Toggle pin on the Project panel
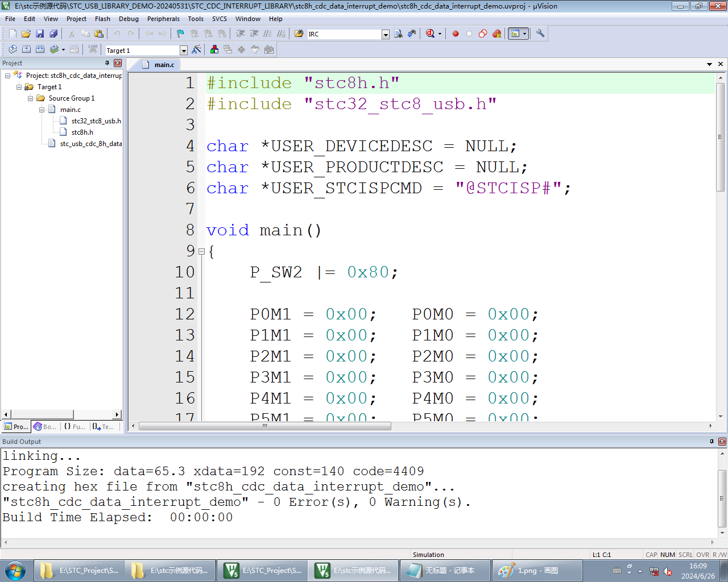This screenshot has width=728, height=582. (x=107, y=63)
